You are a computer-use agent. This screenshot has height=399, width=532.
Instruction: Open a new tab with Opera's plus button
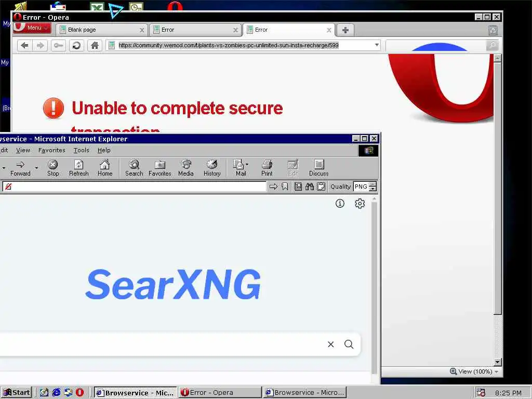[x=345, y=30]
